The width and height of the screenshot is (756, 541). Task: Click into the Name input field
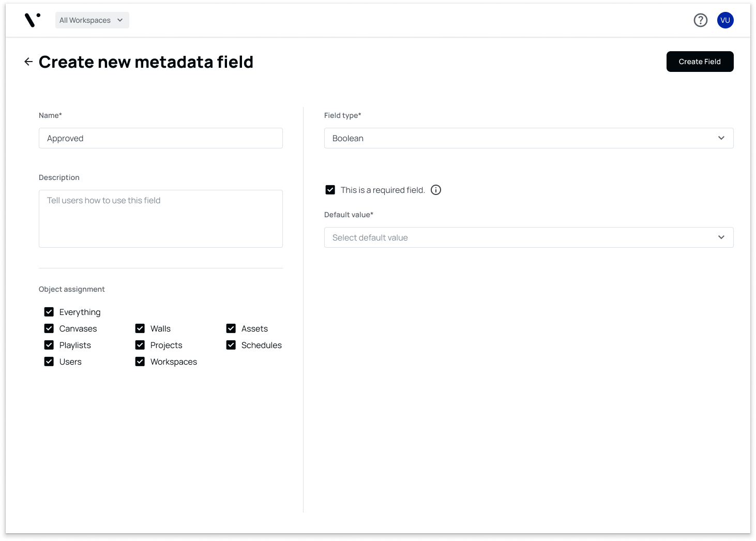click(x=161, y=138)
